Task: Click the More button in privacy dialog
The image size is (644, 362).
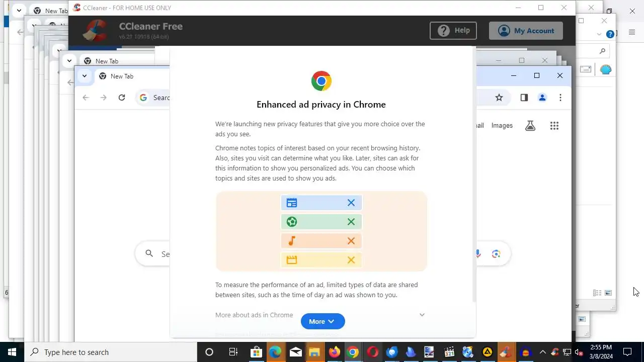Action: pos(323,321)
